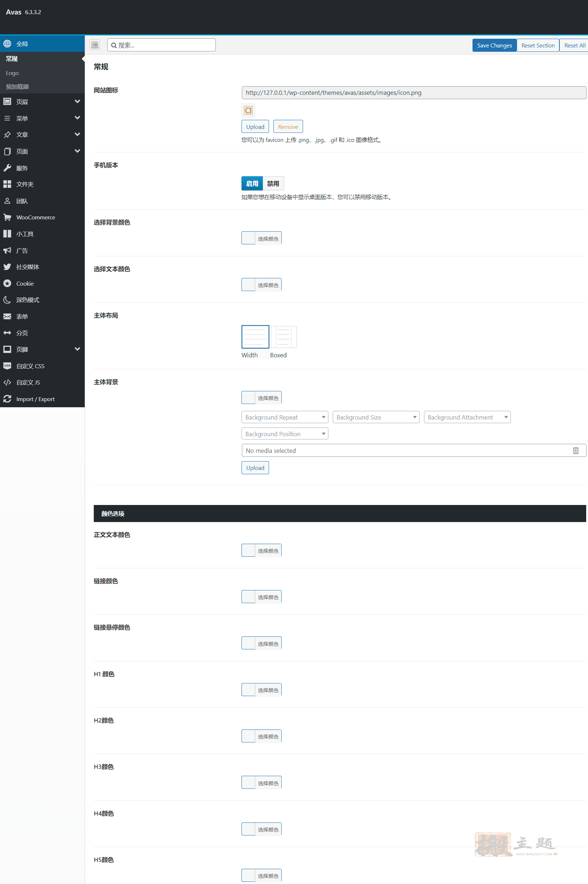The image size is (588, 884).
Task: Open 文件夹 grid icon section
Action: (42, 184)
